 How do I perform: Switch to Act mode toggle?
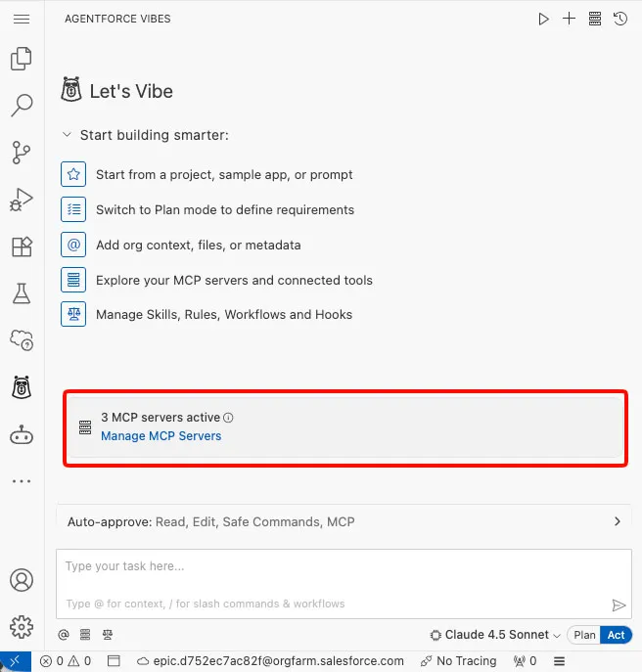(616, 635)
